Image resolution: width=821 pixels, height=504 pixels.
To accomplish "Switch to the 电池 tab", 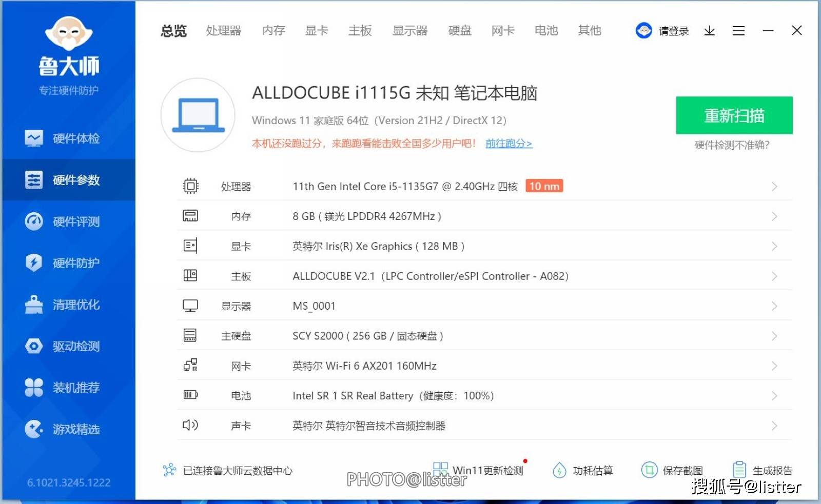I will click(546, 31).
